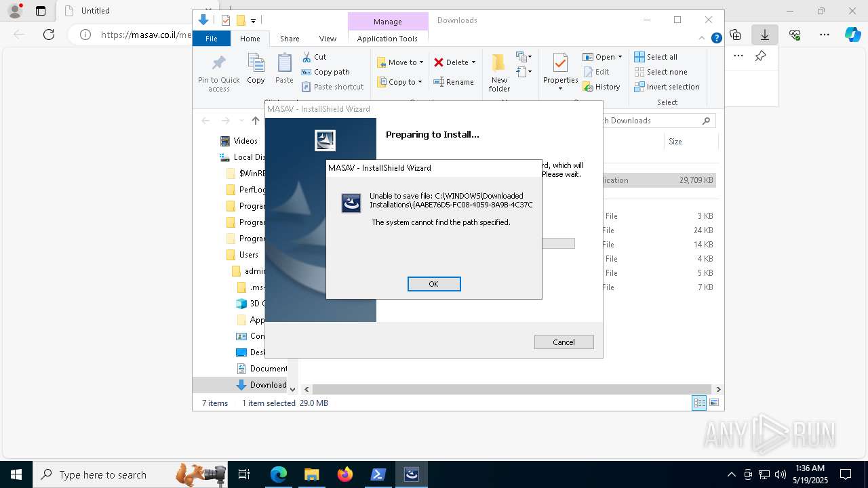Open File Explorer from taskbar
The image size is (868, 488).
[311, 474]
